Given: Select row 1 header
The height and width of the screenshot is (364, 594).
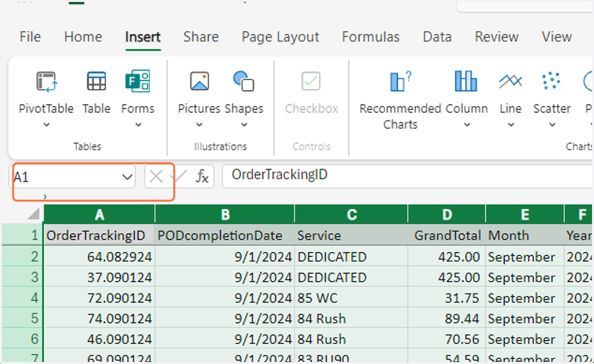Looking at the screenshot, I should [x=23, y=235].
